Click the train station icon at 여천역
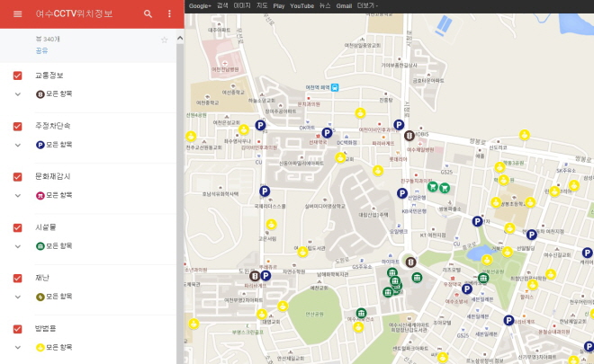 tap(334, 87)
